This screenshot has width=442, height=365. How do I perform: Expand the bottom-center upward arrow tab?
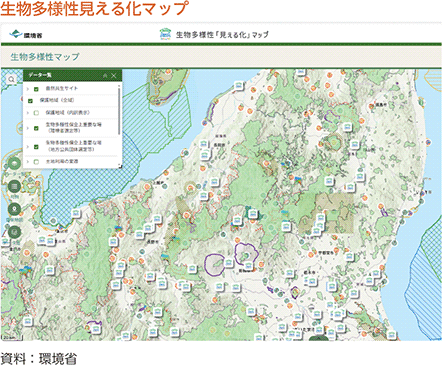coord(319,338)
